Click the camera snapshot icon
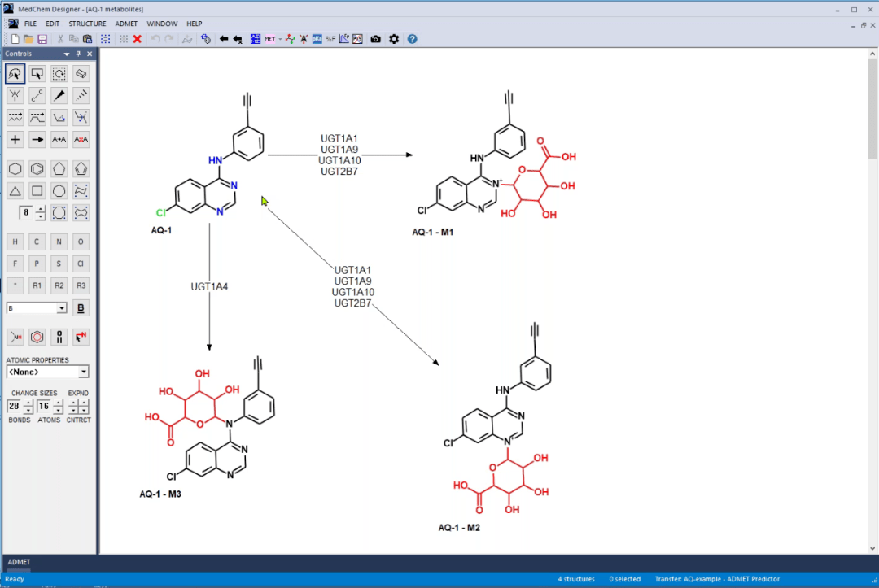Image resolution: width=879 pixels, height=588 pixels. (x=375, y=39)
